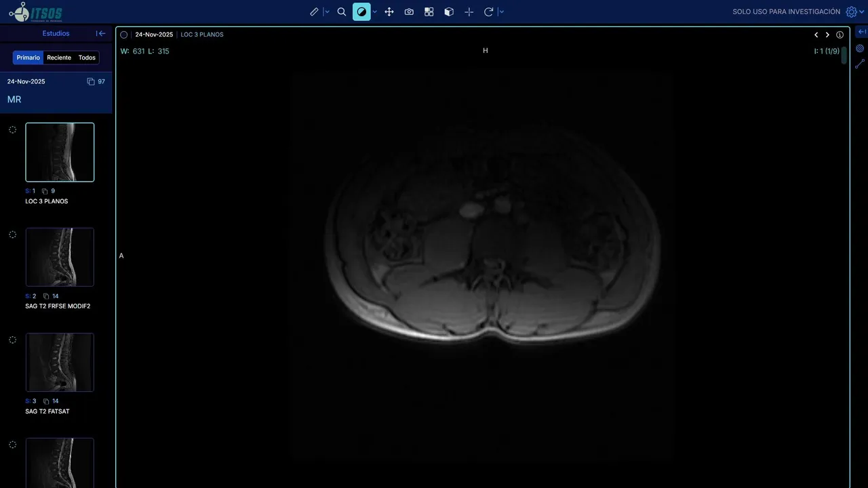
Task: Toggle the viewport status circle indicator
Action: click(123, 35)
